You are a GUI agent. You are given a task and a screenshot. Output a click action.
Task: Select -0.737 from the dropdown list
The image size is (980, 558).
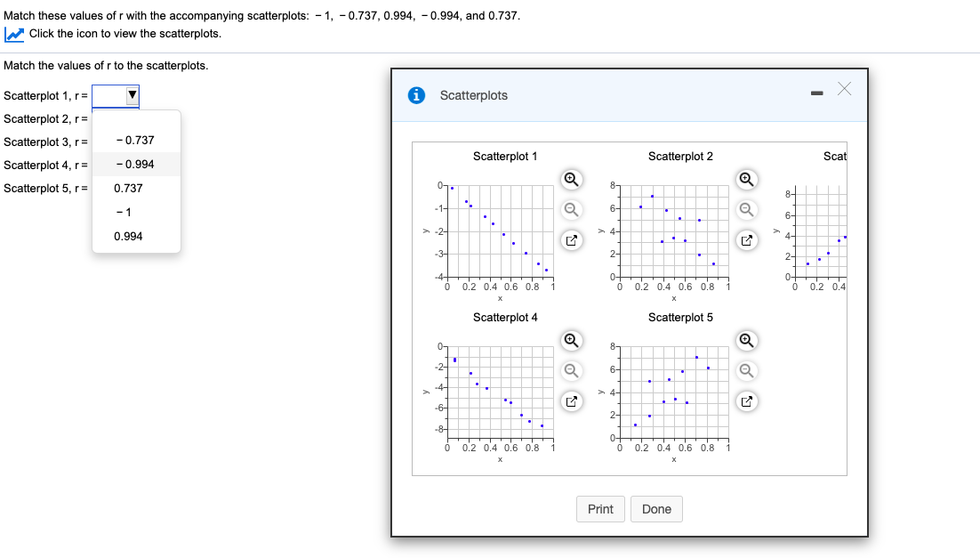(x=136, y=140)
